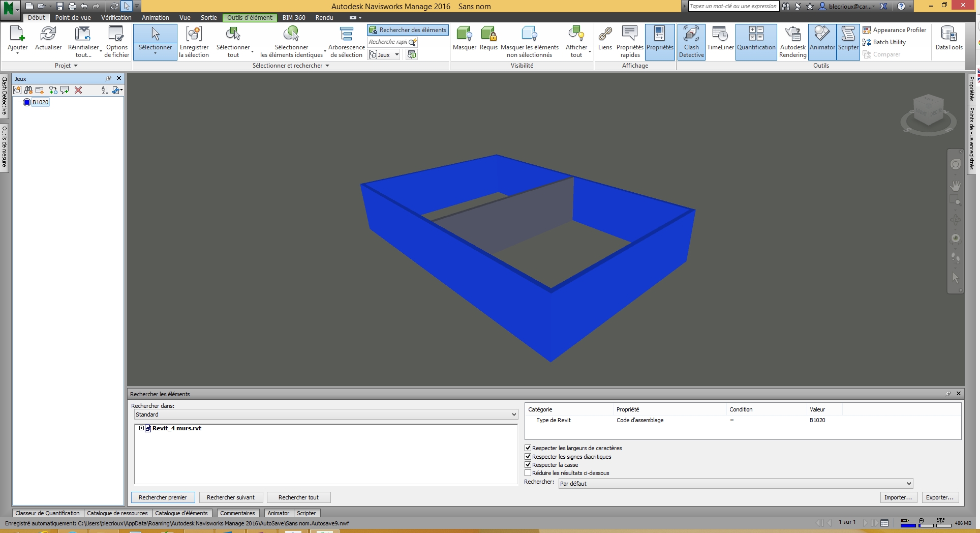
Task: Open the Par défaut search dropdown
Action: 736,484
